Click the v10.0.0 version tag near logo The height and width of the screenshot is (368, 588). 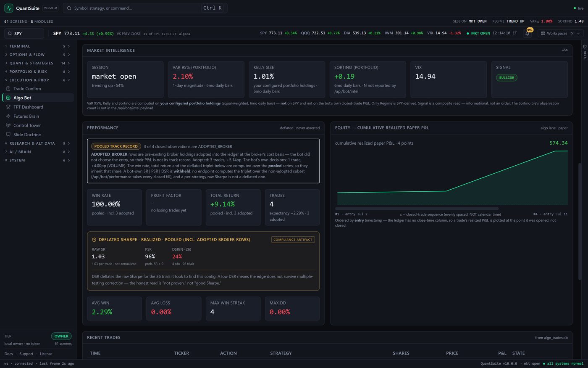click(50, 8)
